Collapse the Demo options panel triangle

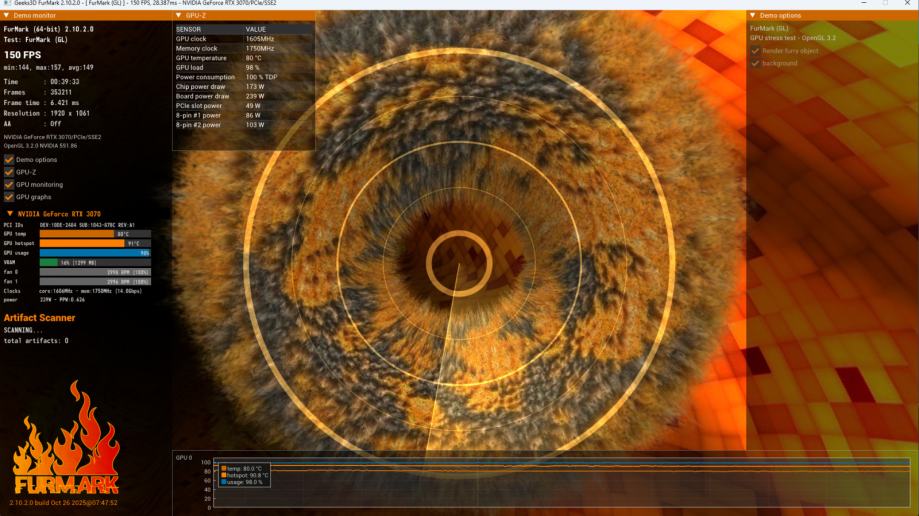pyautogui.click(x=753, y=15)
